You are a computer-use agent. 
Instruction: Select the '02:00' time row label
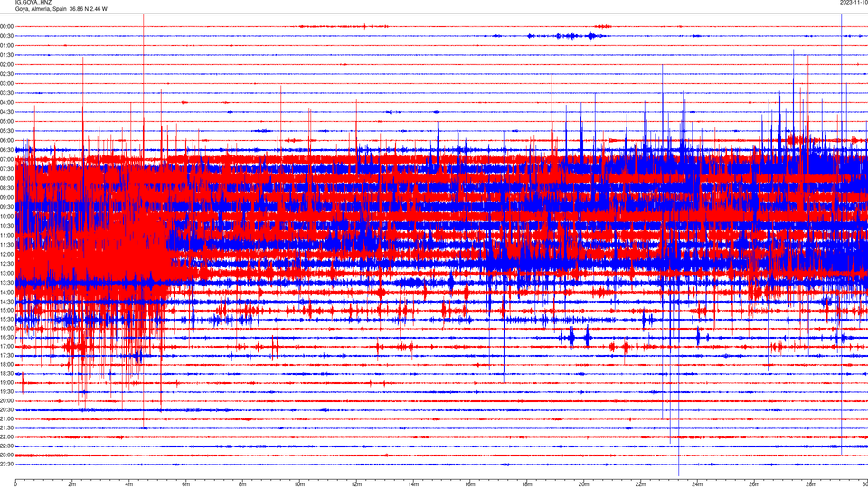pos(6,65)
